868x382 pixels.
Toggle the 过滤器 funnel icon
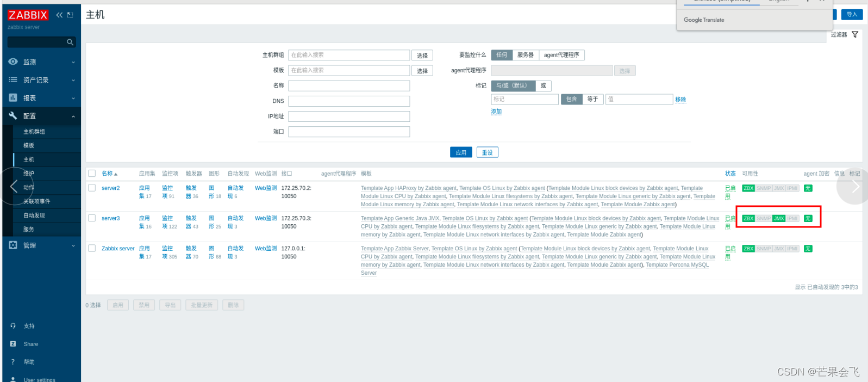click(x=855, y=34)
